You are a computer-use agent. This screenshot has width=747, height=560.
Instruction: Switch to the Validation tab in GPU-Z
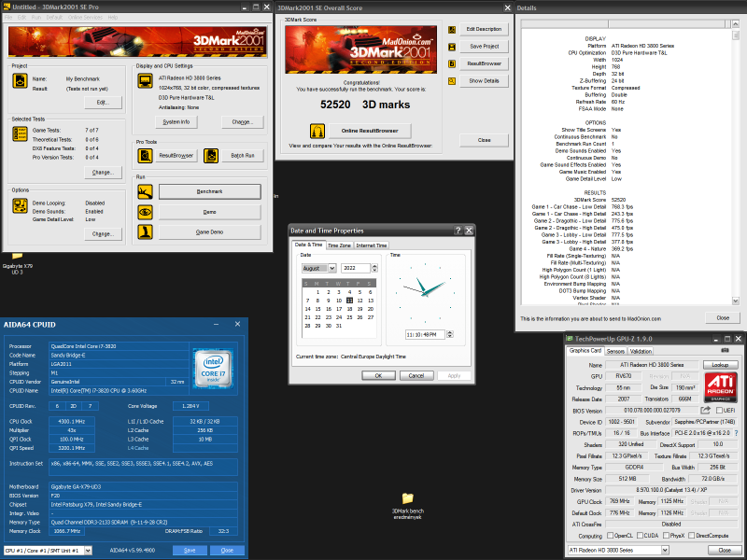(x=641, y=351)
